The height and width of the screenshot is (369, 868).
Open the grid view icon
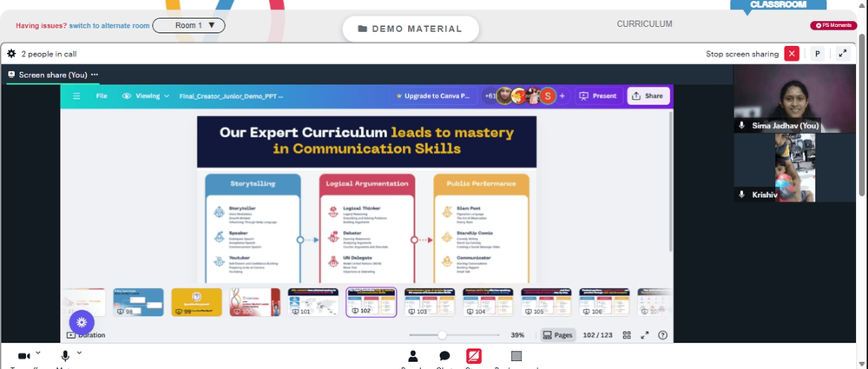[627, 335]
